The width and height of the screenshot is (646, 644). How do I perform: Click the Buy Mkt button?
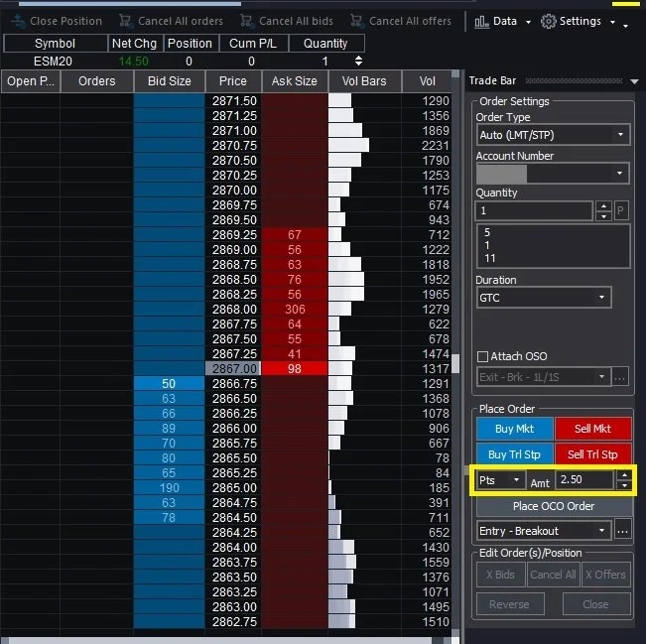(x=515, y=429)
